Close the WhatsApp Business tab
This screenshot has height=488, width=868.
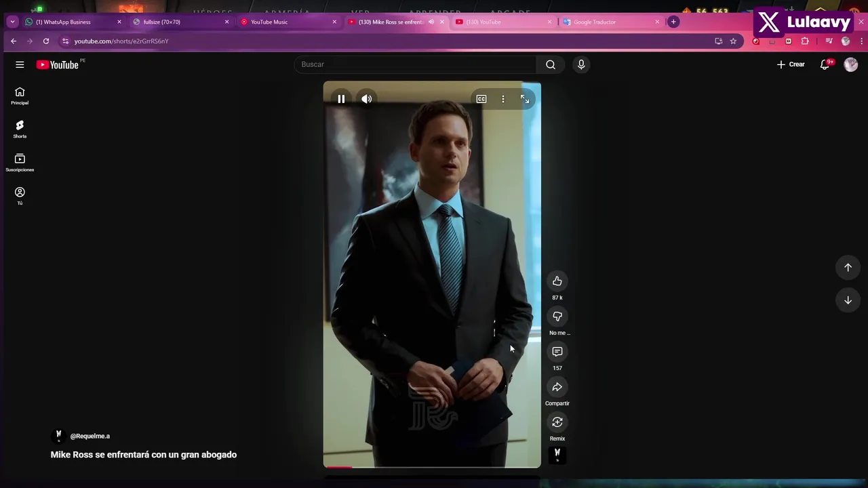pyautogui.click(x=119, y=22)
